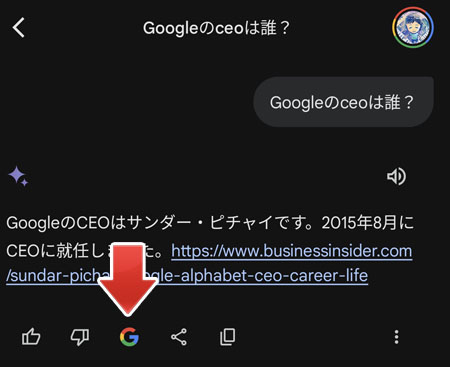This screenshot has height=367, width=450.
Task: Open more options via three-dot menu
Action: [x=396, y=337]
